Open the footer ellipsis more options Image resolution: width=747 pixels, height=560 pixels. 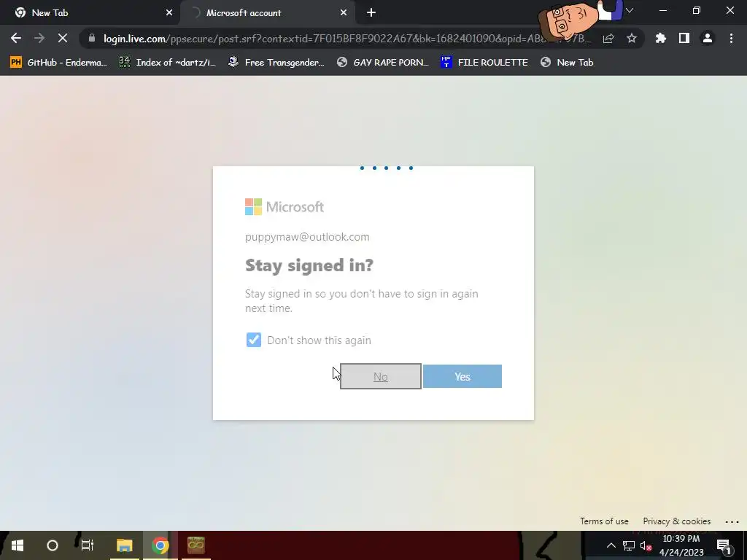pos(732,522)
